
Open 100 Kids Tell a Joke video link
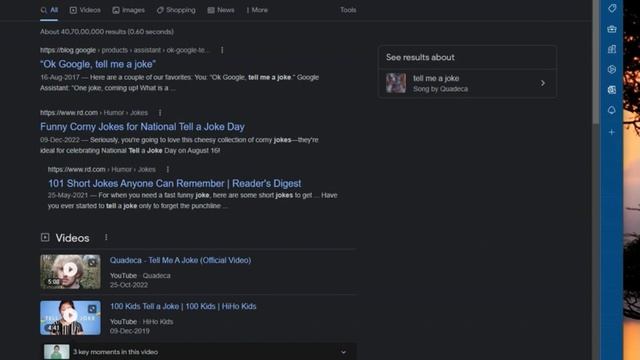pyautogui.click(x=183, y=307)
